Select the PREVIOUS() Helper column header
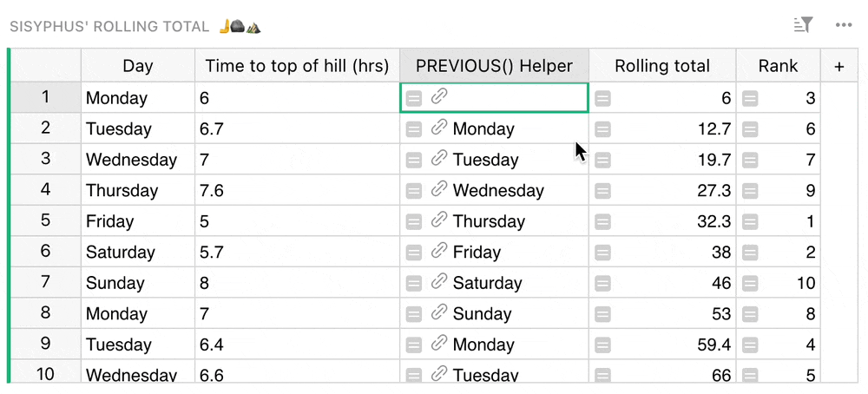The image size is (868, 394). pos(494,66)
